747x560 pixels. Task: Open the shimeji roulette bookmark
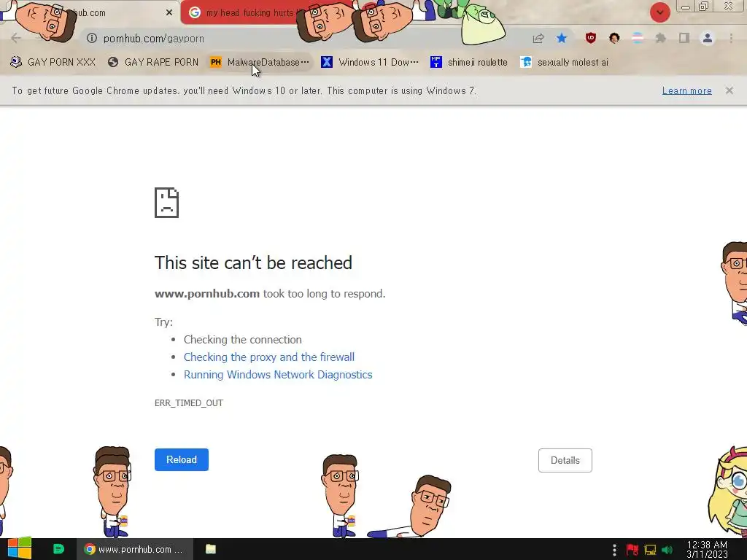click(x=469, y=63)
